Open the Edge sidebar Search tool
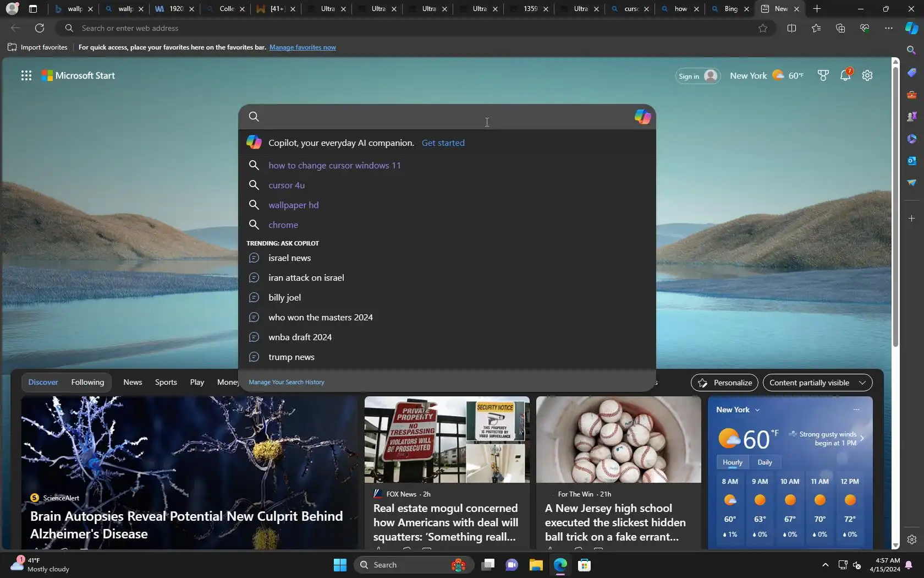The width and height of the screenshot is (924, 578). [911, 50]
